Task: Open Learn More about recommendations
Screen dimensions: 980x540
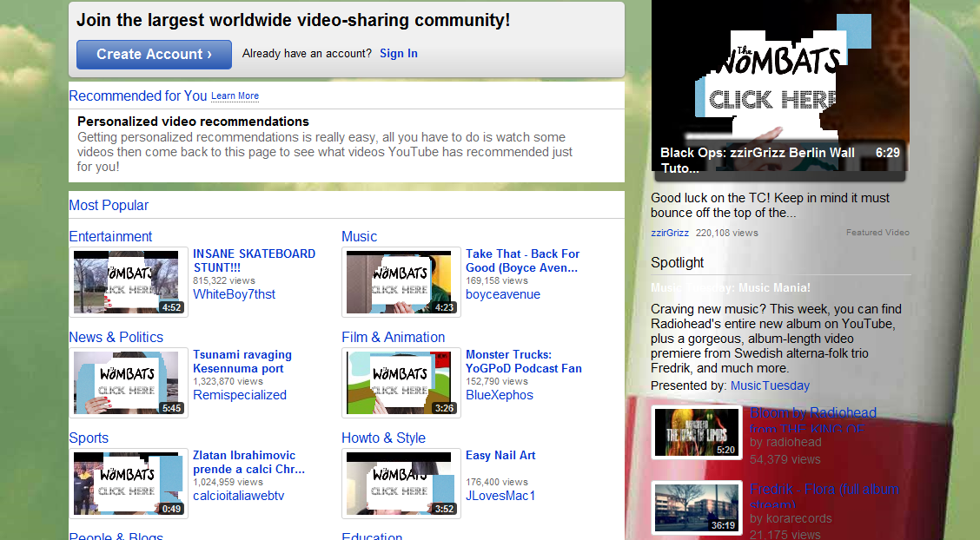Action: pyautogui.click(x=235, y=96)
